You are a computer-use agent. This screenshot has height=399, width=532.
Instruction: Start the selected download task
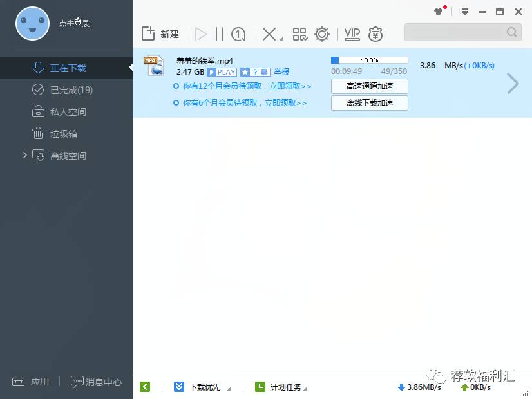200,34
